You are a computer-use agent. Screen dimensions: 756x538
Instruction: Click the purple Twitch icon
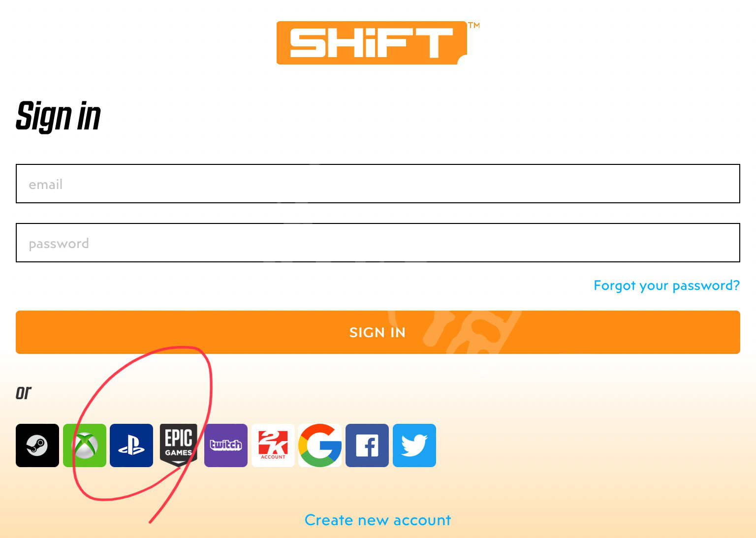(x=226, y=445)
